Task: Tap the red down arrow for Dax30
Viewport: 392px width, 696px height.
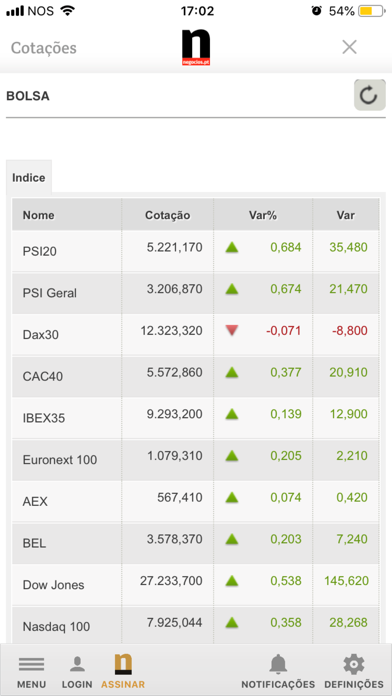Action: [x=232, y=330]
